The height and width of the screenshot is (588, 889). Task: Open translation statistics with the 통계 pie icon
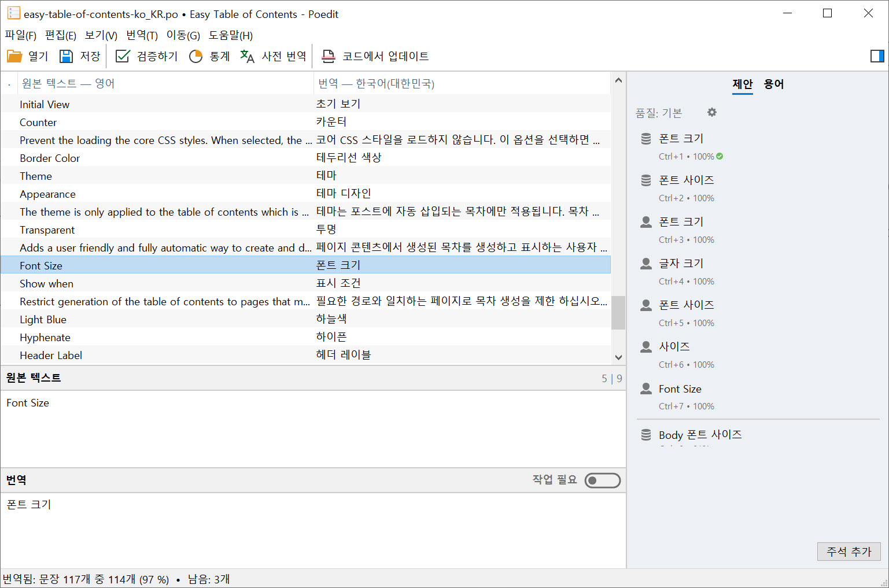pyautogui.click(x=195, y=56)
